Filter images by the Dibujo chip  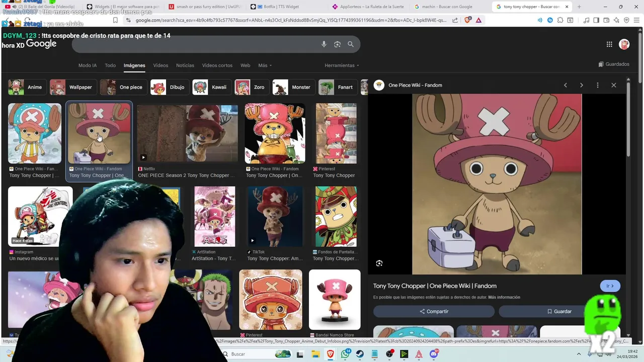pos(170,87)
